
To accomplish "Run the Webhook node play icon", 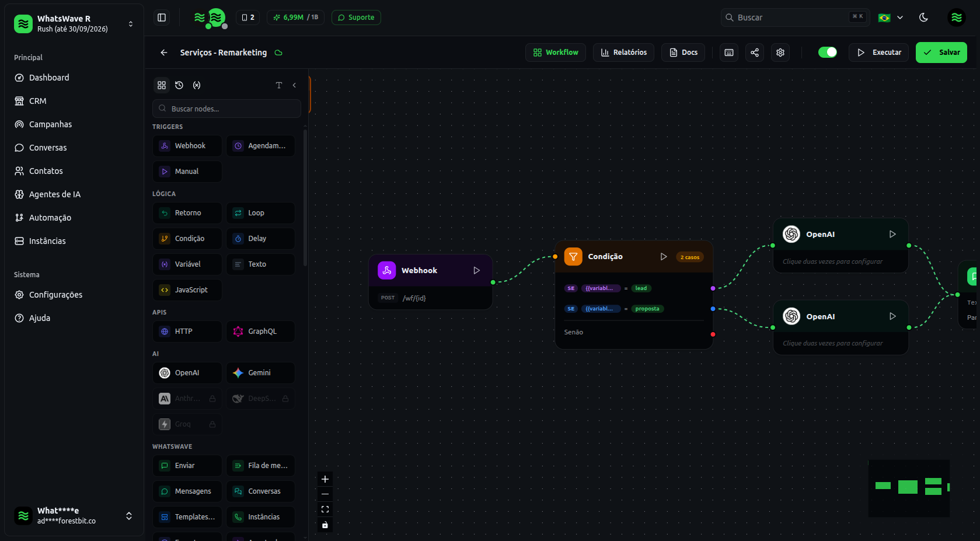I will [476, 271].
